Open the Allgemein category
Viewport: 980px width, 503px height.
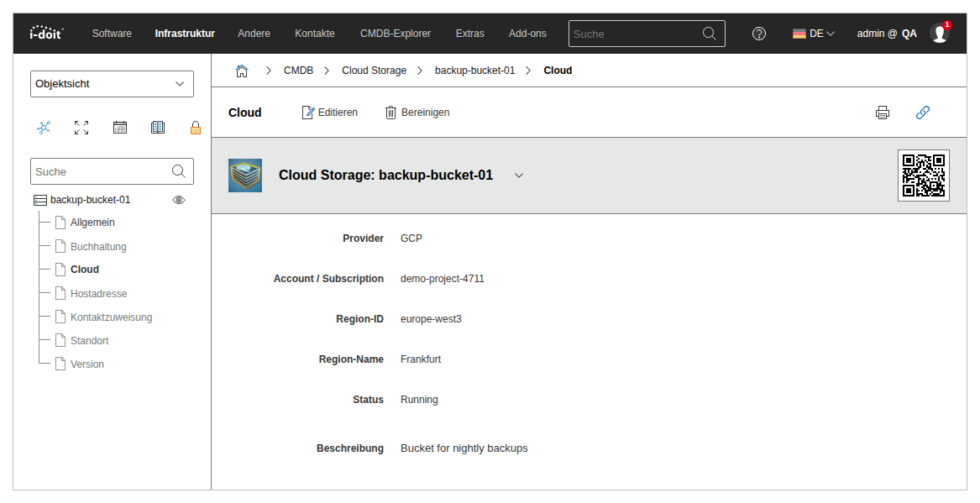pos(92,223)
